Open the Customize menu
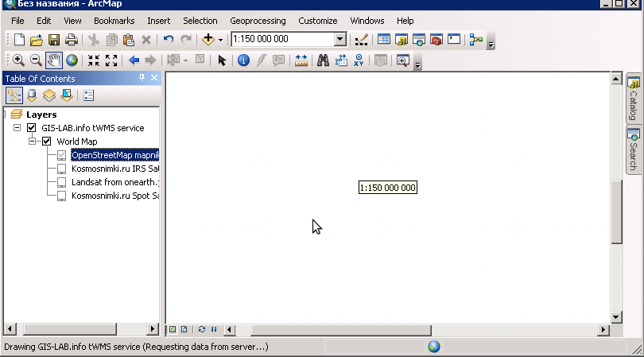 click(318, 21)
